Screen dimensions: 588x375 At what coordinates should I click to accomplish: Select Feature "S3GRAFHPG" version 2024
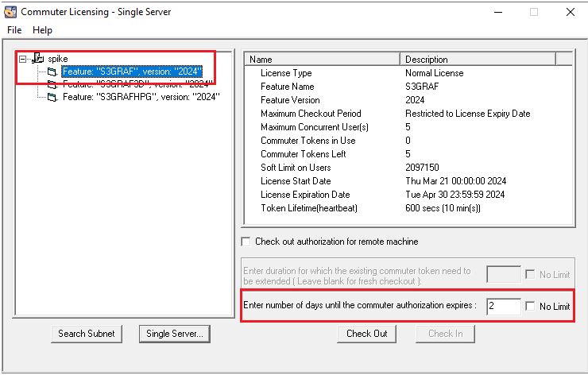(141, 97)
